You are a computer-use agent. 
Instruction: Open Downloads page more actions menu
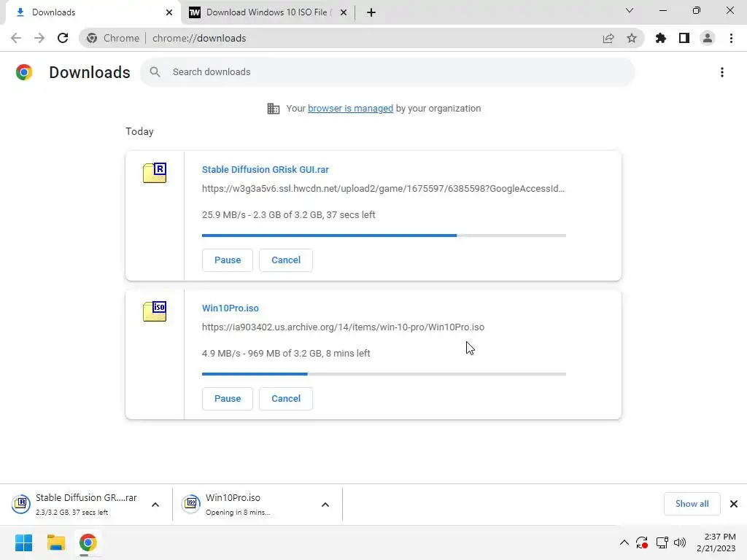(722, 72)
